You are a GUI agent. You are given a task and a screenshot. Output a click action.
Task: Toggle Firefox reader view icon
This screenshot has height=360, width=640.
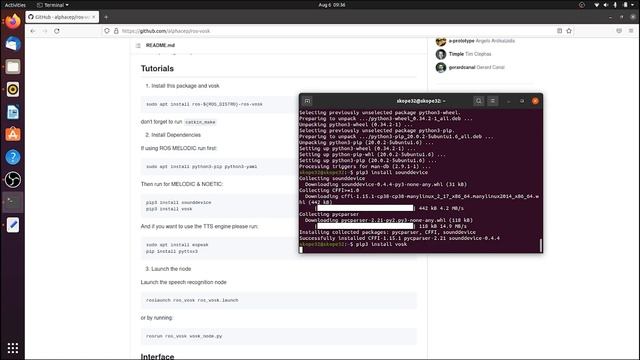point(560,31)
